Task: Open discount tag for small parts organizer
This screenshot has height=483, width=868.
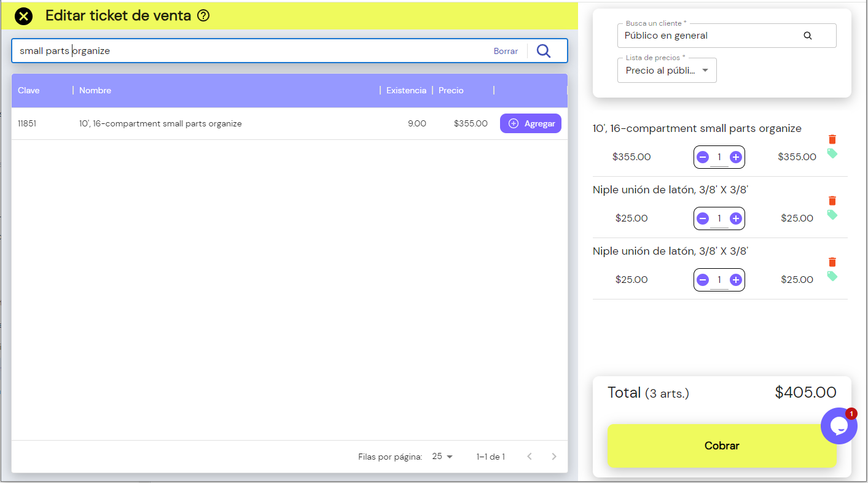Action: [832, 153]
